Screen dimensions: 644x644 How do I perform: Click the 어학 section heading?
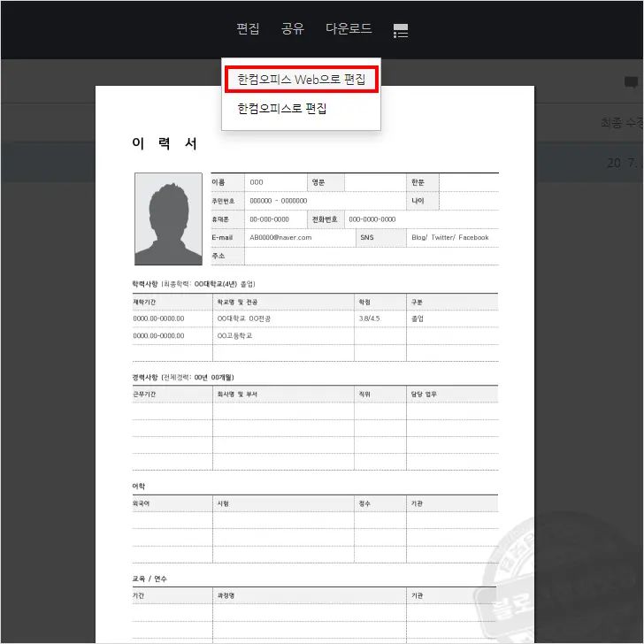click(138, 486)
